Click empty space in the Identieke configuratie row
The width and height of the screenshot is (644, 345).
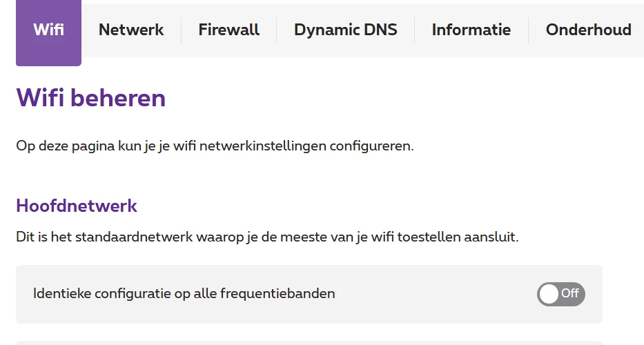[435, 294]
